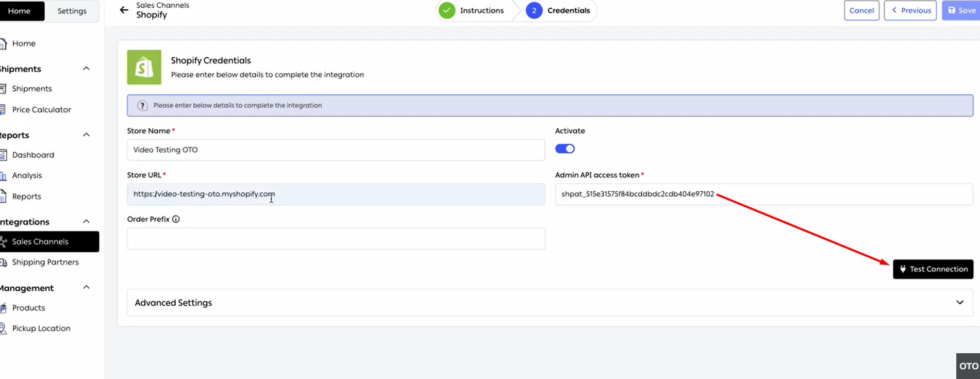This screenshot has height=379, width=980.
Task: Click the Analysis chart icon
Action: coord(3,176)
